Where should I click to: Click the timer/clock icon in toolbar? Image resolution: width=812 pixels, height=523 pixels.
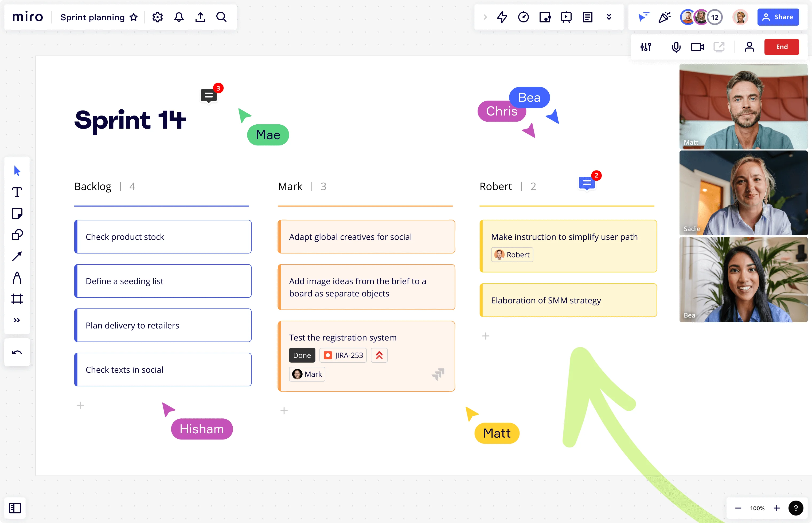coord(523,17)
